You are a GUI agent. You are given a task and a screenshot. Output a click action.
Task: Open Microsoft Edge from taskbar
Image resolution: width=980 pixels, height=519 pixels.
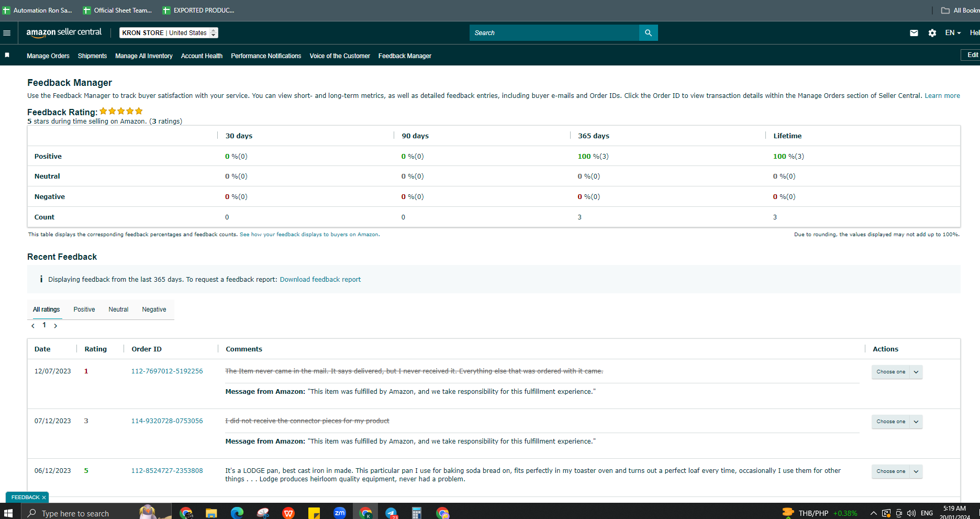tap(237, 513)
